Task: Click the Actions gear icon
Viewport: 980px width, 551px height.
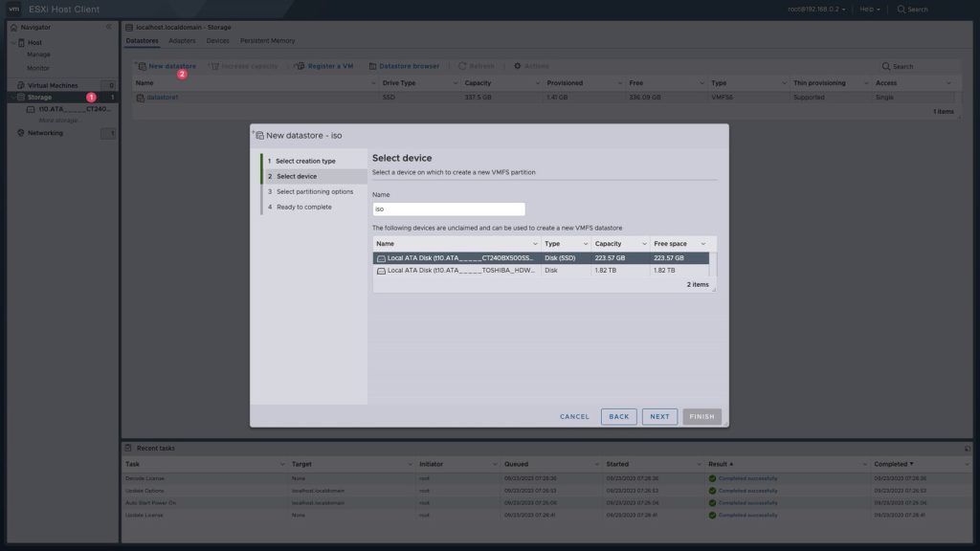Action: pyautogui.click(x=518, y=66)
